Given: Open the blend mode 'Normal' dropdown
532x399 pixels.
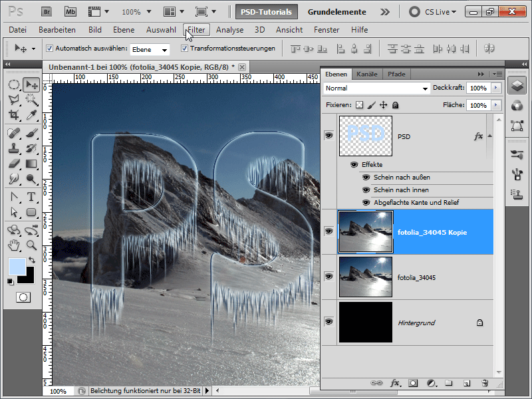Looking at the screenshot, I should pyautogui.click(x=377, y=88).
